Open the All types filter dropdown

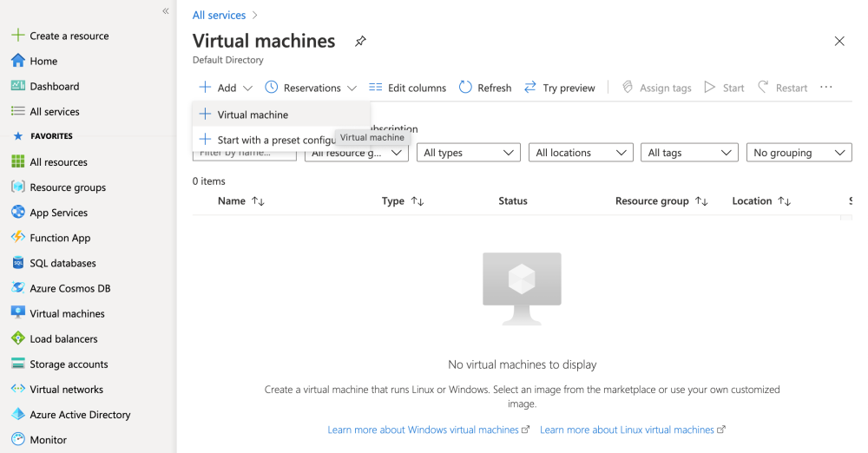tap(468, 153)
